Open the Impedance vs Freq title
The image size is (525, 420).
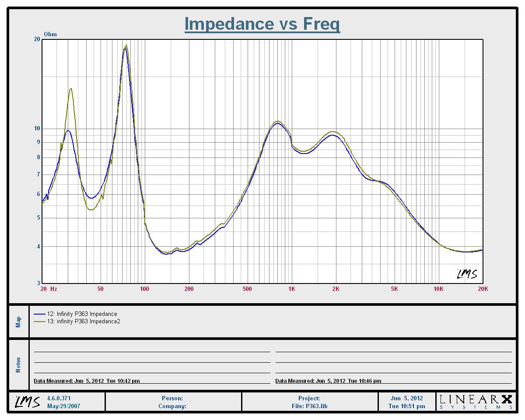262,24
